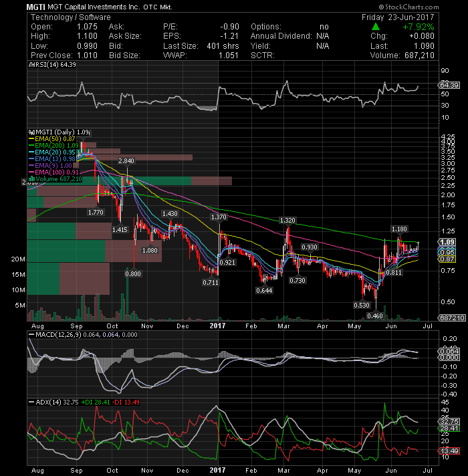The width and height of the screenshot is (468, 476).
Task: Select the EMA(100) 0.91 legend entry
Action: point(53,172)
